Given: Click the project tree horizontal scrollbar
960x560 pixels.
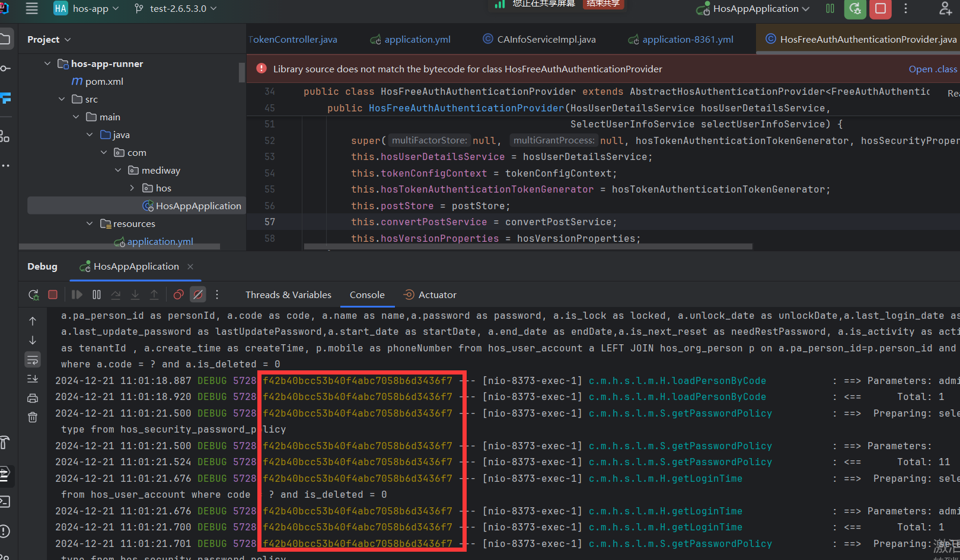Looking at the screenshot, I should point(119,247).
